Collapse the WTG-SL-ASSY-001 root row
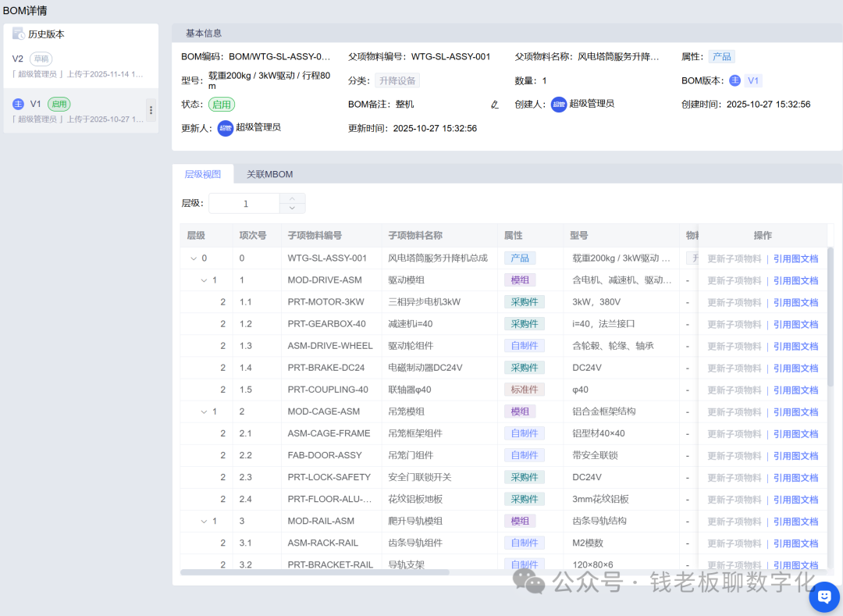 point(194,258)
